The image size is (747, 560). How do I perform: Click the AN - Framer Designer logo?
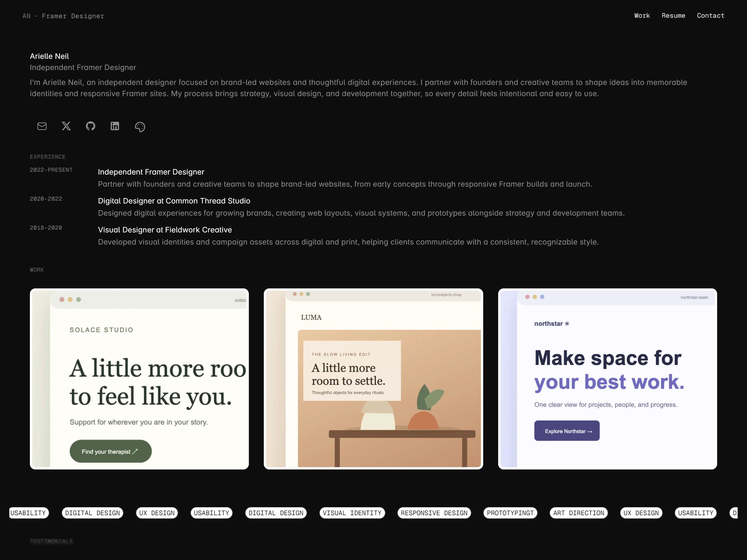[x=63, y=16]
